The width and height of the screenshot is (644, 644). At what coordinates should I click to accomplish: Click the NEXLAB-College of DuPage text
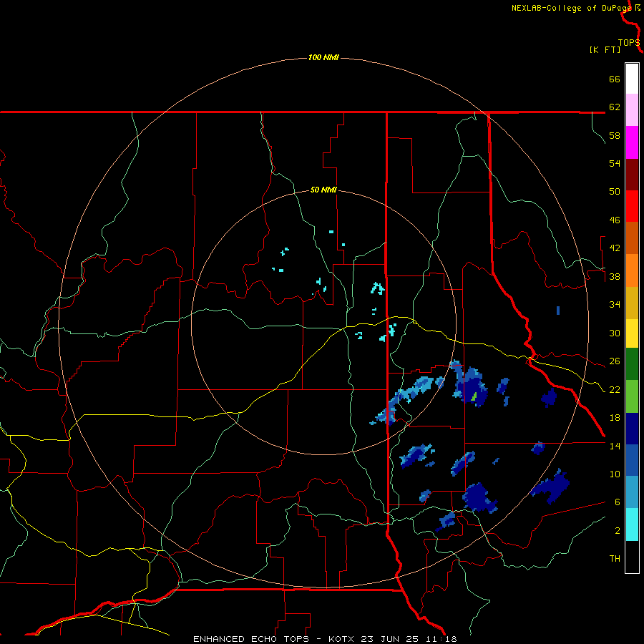572,8
